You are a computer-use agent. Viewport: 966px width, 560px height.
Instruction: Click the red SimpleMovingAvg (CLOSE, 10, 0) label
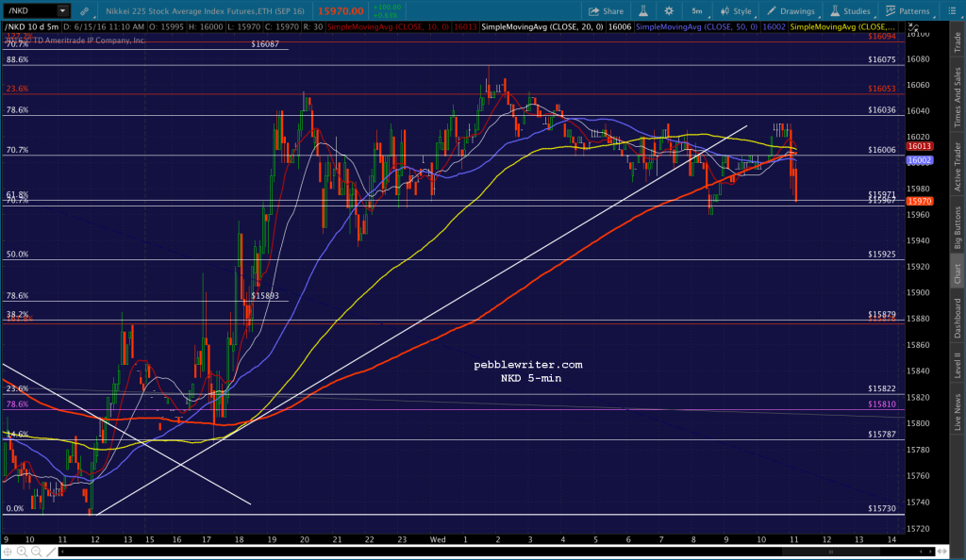click(x=388, y=27)
